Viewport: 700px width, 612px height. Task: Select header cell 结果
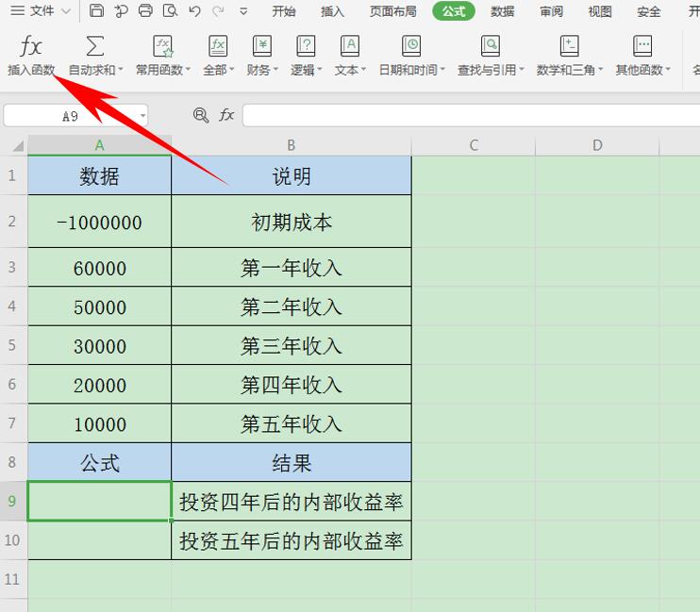point(292,462)
